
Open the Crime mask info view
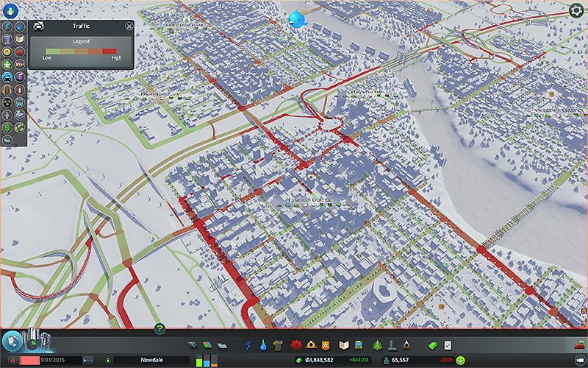click(7, 102)
